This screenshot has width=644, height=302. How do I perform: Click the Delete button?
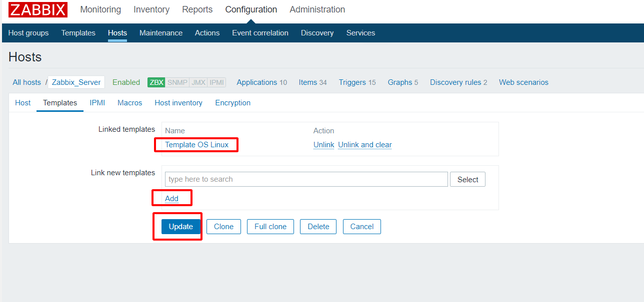coord(318,227)
